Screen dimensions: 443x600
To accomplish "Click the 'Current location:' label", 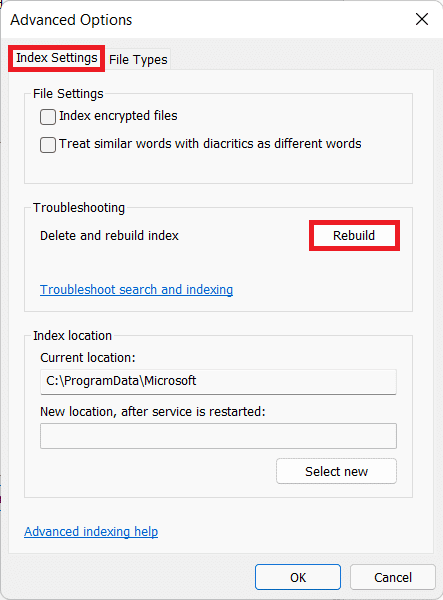I will tap(88, 357).
